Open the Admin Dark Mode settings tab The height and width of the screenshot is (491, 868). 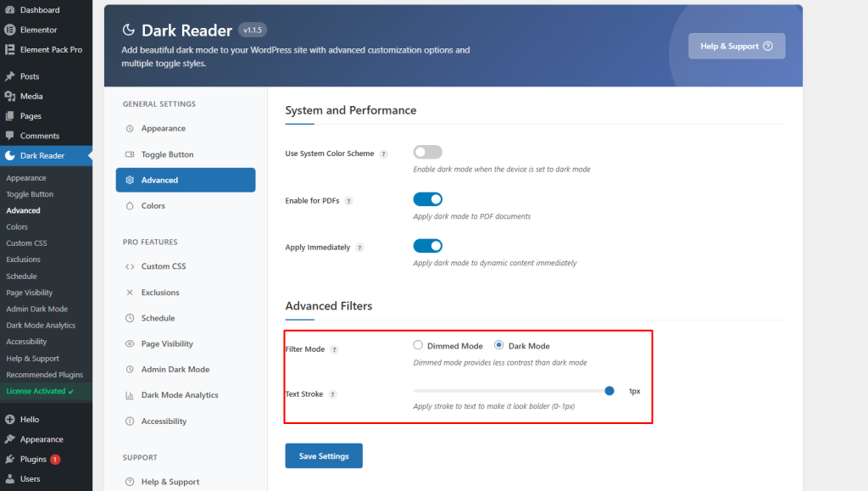(x=186, y=369)
